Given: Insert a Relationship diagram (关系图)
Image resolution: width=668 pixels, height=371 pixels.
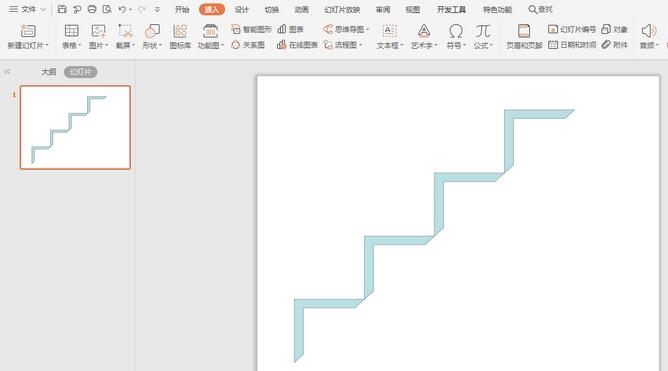Looking at the screenshot, I should (x=248, y=45).
